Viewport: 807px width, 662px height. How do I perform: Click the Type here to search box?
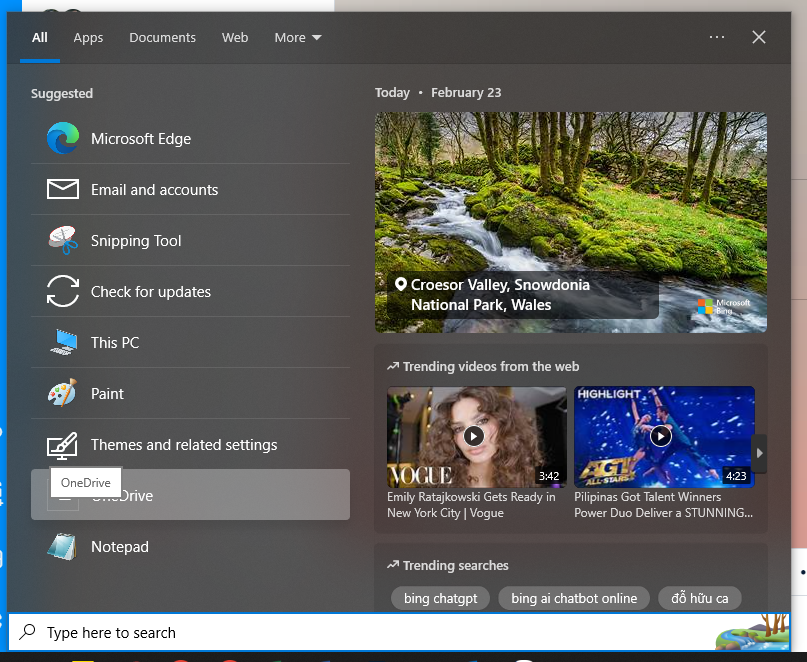click(x=399, y=632)
